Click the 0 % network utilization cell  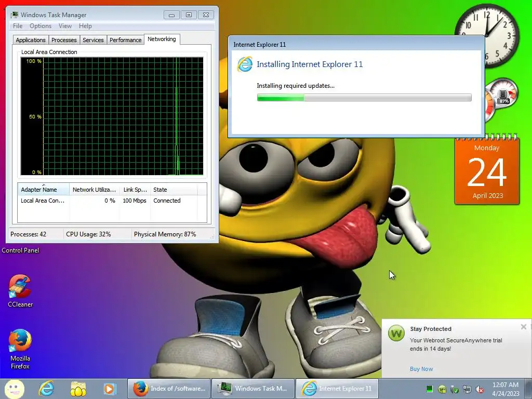tap(110, 201)
